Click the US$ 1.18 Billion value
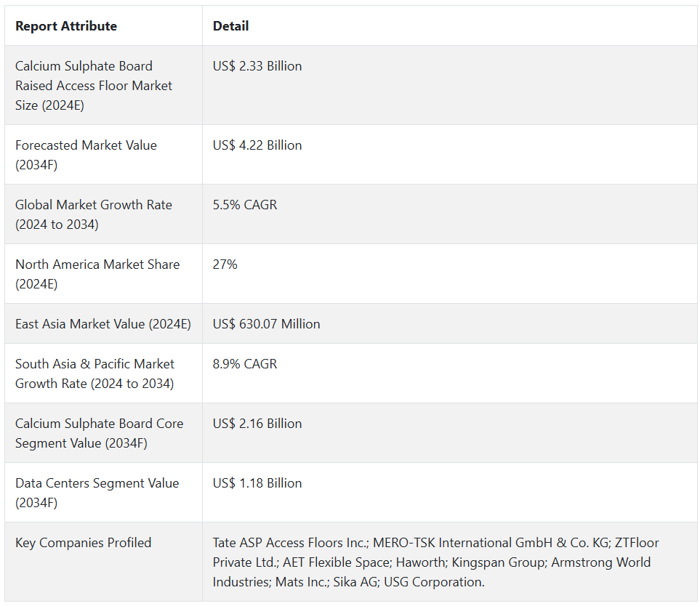 coord(257,483)
